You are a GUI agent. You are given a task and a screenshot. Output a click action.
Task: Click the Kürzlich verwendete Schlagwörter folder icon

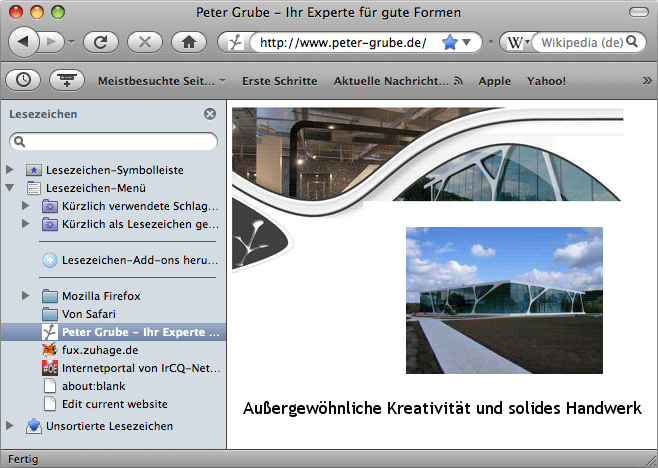pos(50,206)
